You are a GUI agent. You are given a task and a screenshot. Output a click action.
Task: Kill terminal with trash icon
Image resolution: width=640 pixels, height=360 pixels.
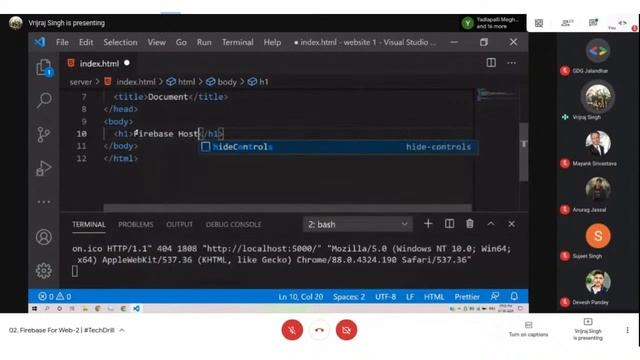pos(470,224)
